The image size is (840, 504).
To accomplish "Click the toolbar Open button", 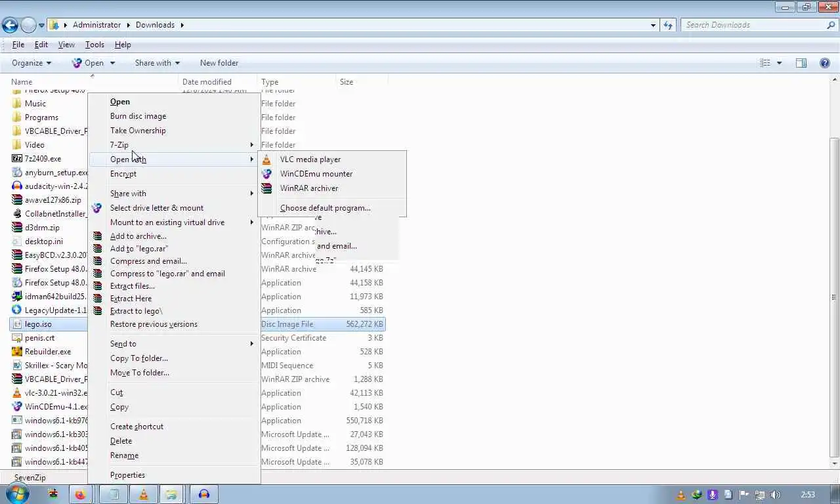I will pos(88,63).
